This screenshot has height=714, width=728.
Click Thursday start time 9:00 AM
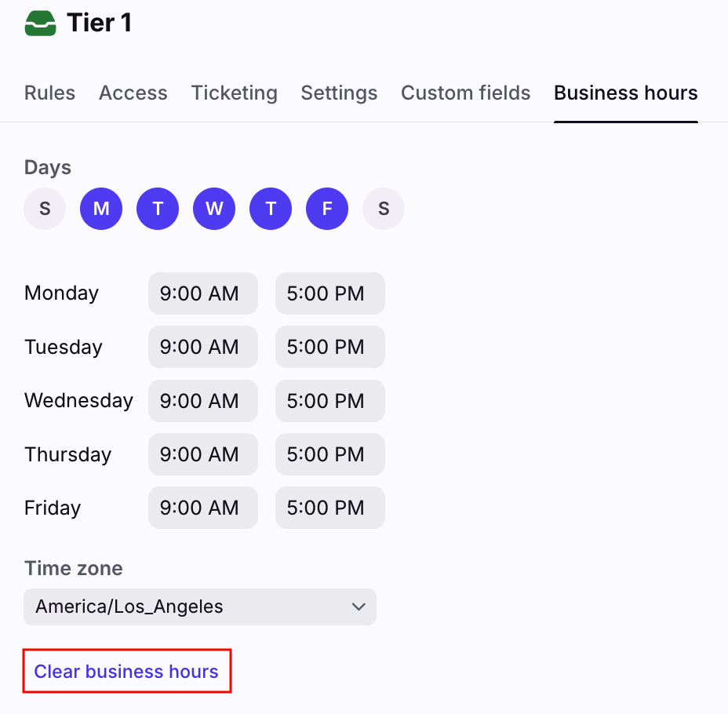pos(202,454)
